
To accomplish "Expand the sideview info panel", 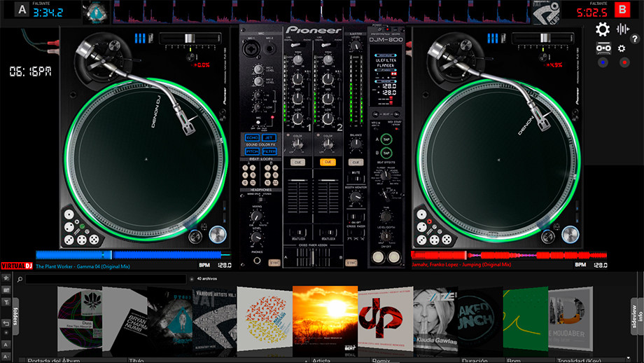I will point(637,316).
